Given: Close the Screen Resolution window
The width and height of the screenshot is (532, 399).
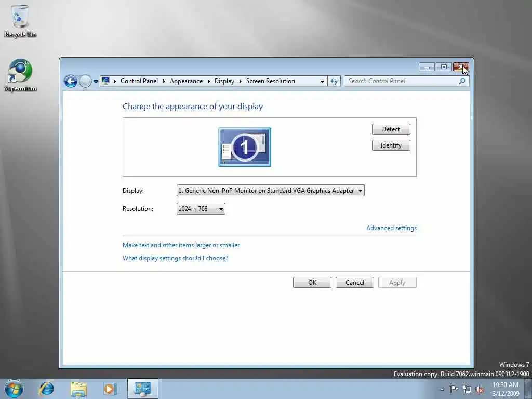Looking at the screenshot, I should [x=461, y=67].
